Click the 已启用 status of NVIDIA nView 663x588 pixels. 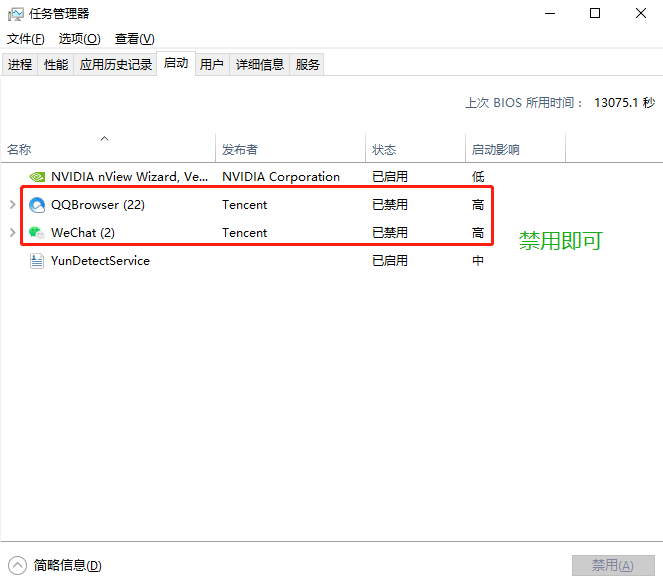click(390, 177)
